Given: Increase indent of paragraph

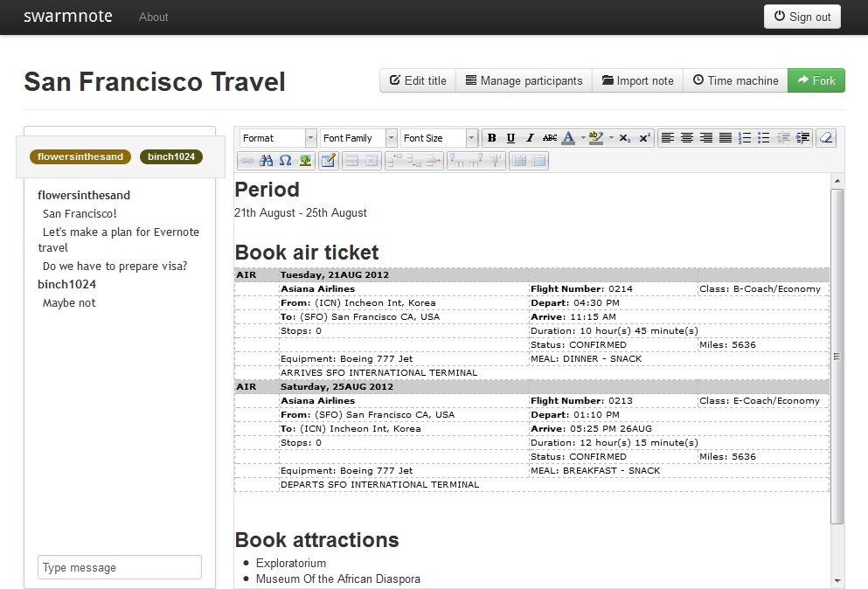Looking at the screenshot, I should (802, 138).
